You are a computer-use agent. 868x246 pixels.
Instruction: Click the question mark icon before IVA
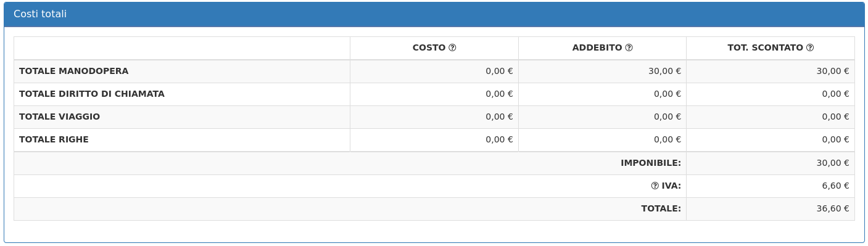click(655, 186)
